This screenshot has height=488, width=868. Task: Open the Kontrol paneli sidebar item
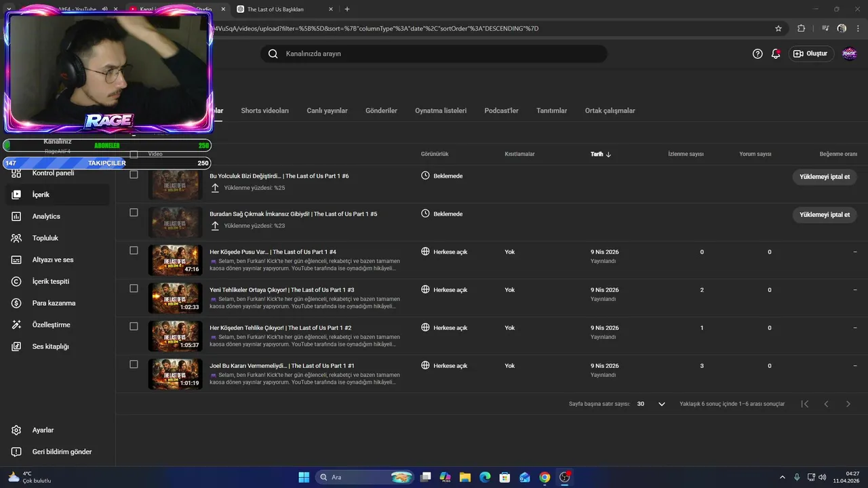pyautogui.click(x=54, y=173)
